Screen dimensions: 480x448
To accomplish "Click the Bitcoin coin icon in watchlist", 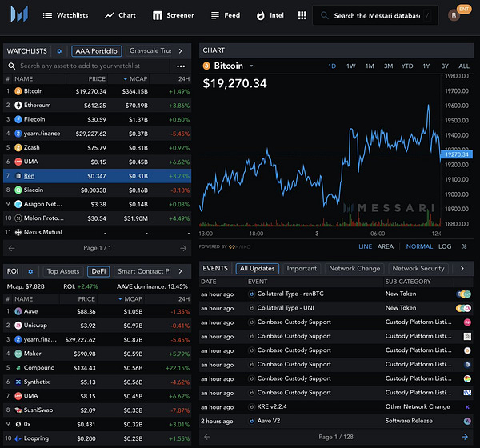I will pyautogui.click(x=18, y=91).
